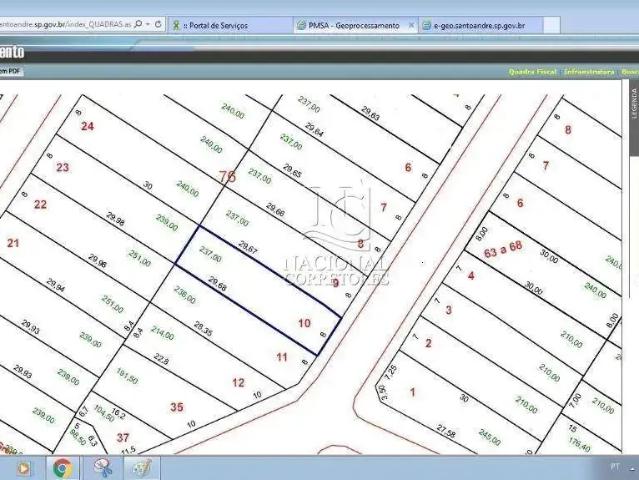This screenshot has height=480, width=639.
Task: Click the 16,2 dimension label
Action: (118, 414)
